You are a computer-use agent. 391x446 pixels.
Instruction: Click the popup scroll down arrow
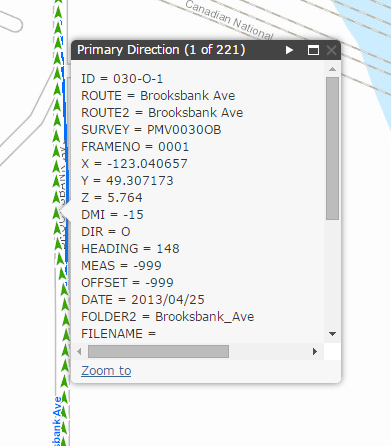pos(332,334)
